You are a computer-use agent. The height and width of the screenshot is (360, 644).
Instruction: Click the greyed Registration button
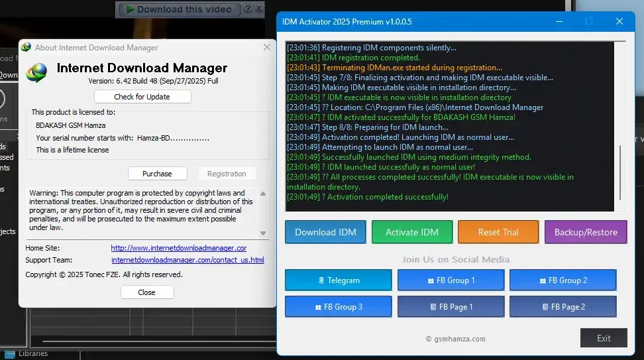(x=227, y=174)
